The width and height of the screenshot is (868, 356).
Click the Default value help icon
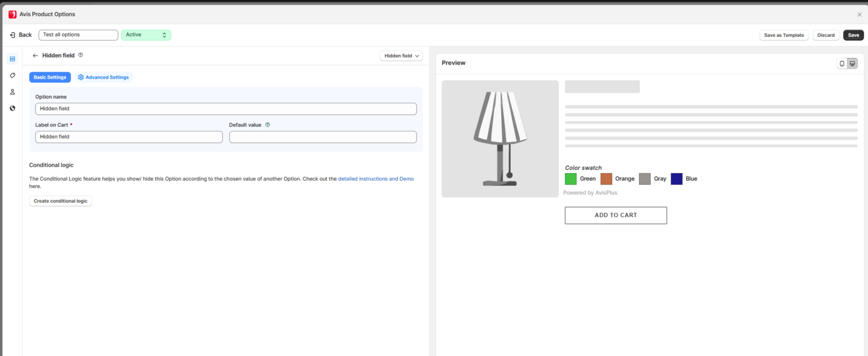[268, 125]
